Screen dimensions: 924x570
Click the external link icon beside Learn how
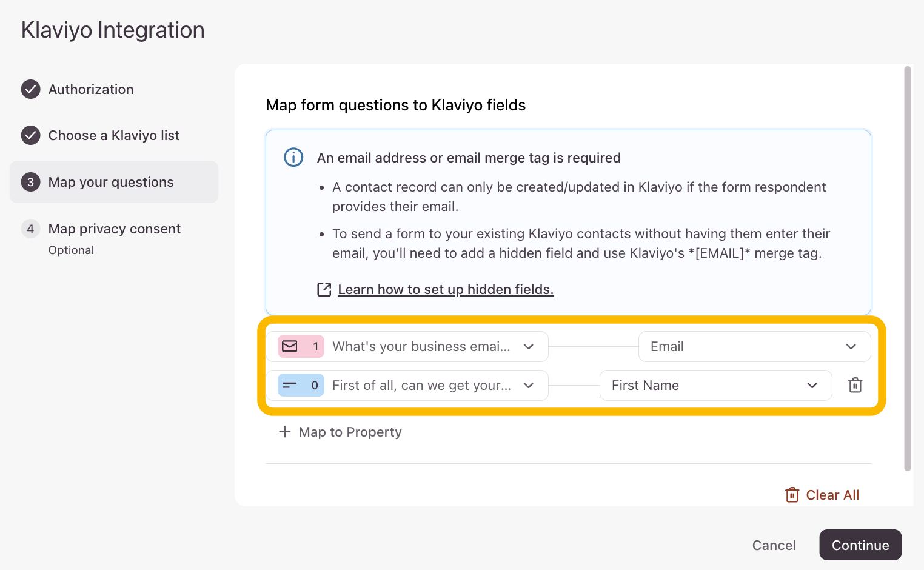[x=324, y=289]
